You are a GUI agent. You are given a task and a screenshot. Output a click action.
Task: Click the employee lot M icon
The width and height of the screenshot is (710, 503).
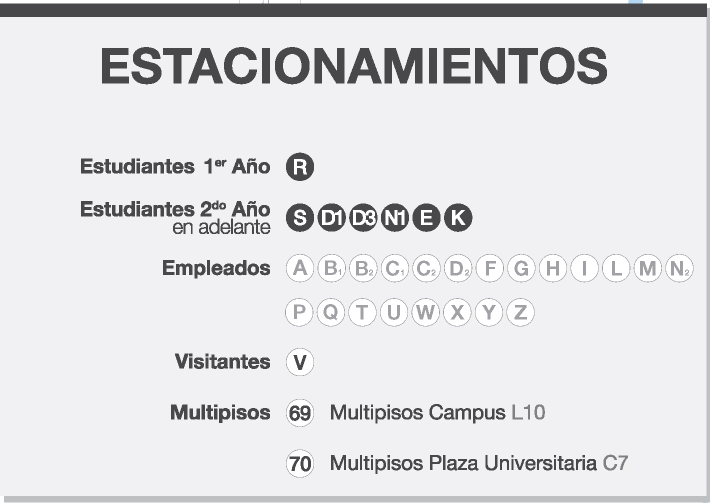(x=648, y=268)
